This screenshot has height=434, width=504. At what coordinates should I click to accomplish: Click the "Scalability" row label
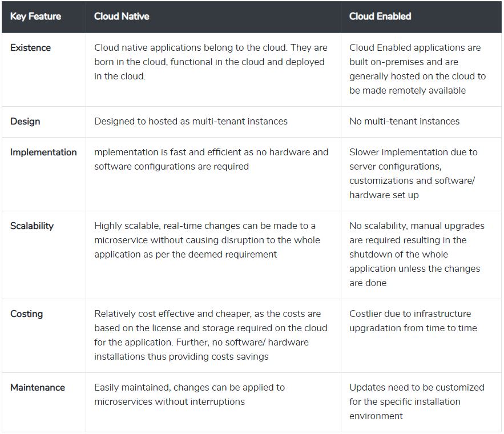(32, 226)
